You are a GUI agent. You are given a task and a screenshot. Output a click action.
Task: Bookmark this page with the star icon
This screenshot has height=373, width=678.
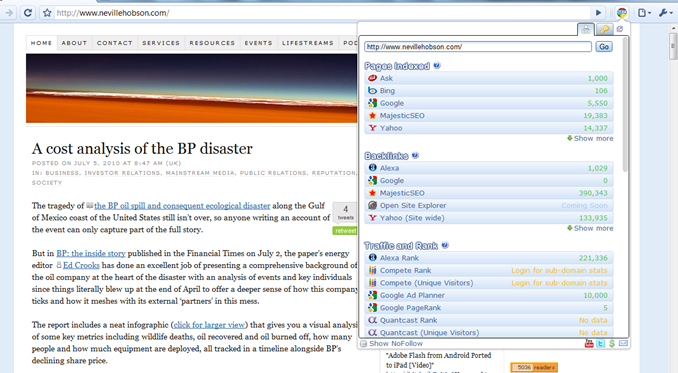(x=47, y=13)
